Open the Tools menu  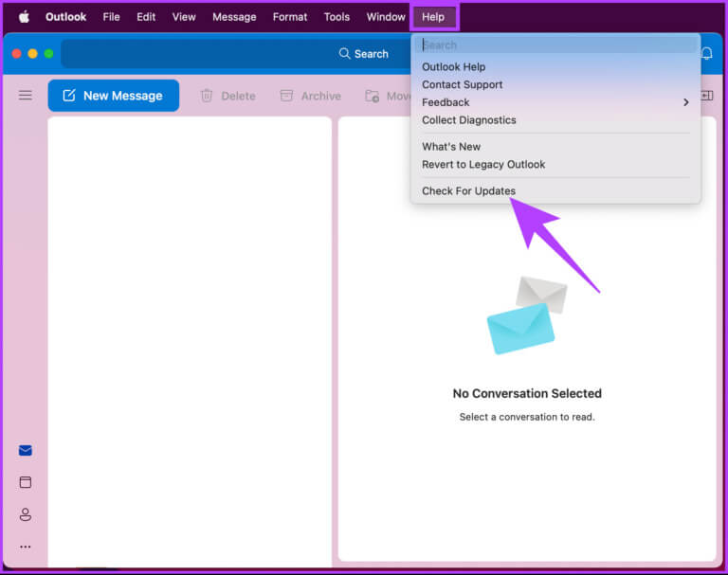pyautogui.click(x=337, y=17)
